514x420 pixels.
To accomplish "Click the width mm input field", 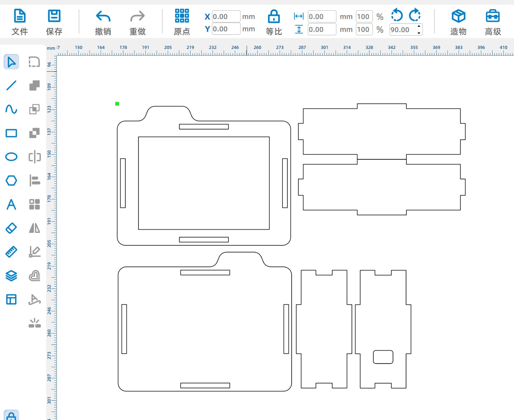I will (322, 16).
